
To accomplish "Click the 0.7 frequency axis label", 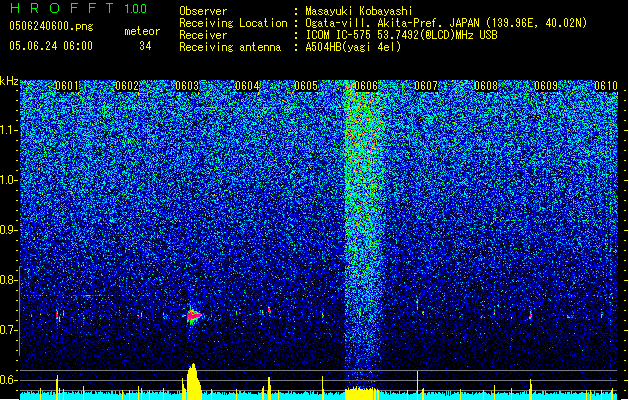I will click(9, 330).
